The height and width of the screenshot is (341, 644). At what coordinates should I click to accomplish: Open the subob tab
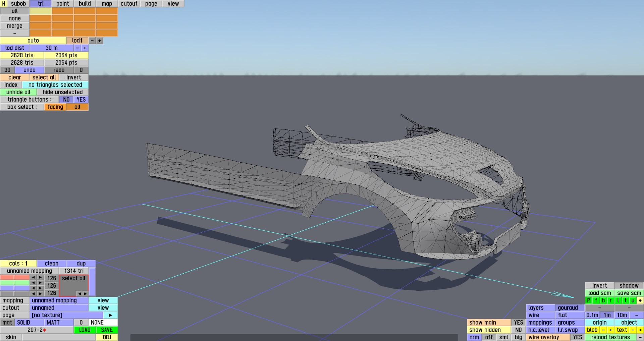point(18,4)
